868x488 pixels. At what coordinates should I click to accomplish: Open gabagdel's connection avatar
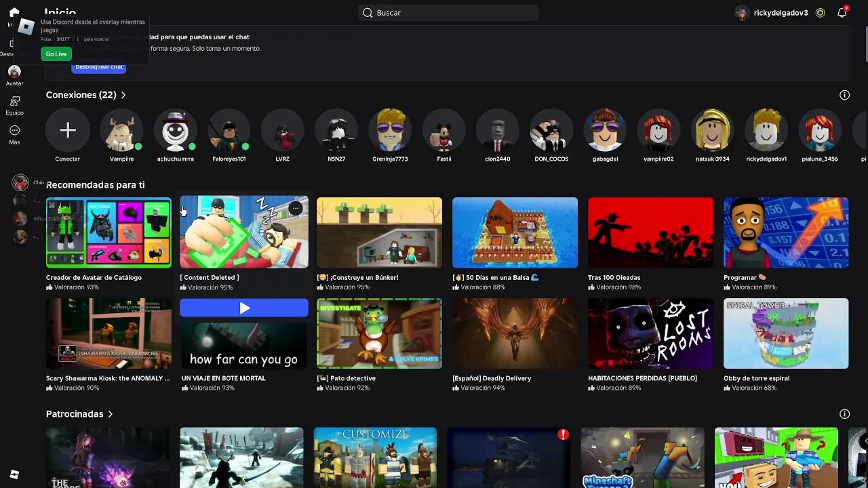[x=605, y=130]
